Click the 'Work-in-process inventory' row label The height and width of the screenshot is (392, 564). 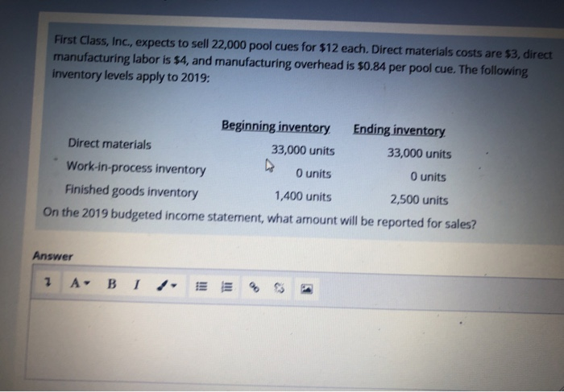pyautogui.click(x=136, y=167)
